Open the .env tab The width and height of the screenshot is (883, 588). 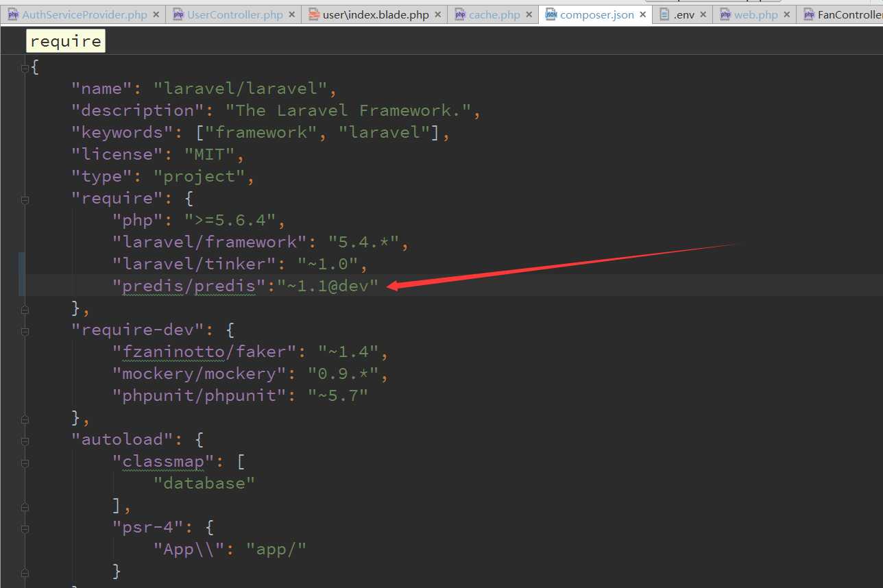tap(683, 14)
